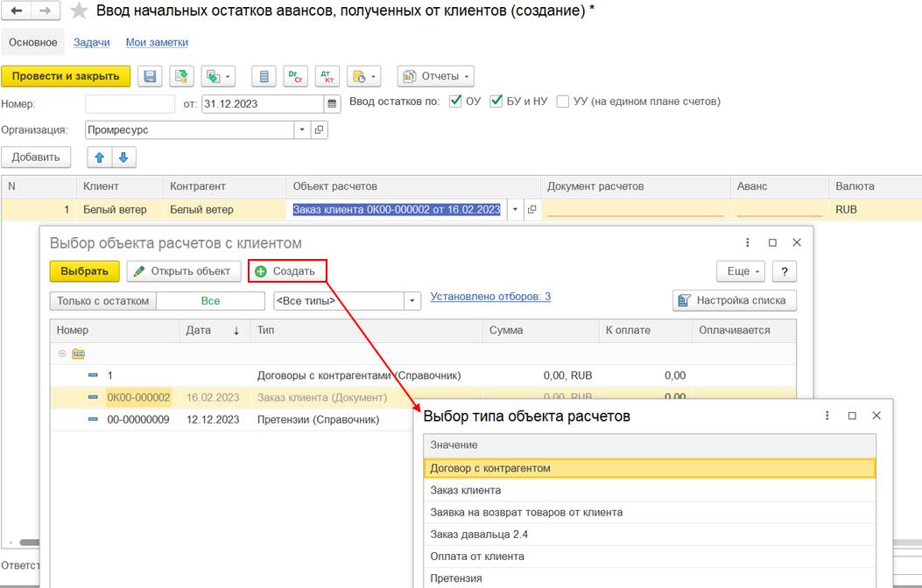Select Заказ клиента in type list
The image size is (922, 588).
pos(650,490)
